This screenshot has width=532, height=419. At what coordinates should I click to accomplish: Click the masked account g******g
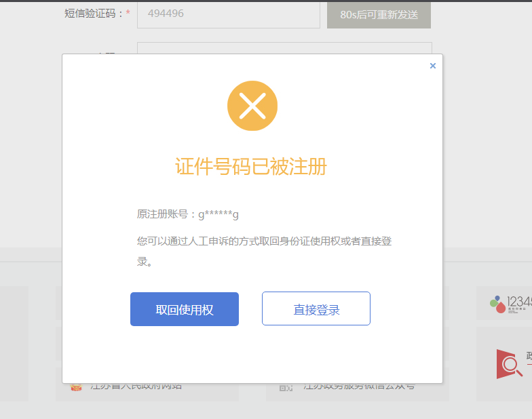[x=218, y=215]
